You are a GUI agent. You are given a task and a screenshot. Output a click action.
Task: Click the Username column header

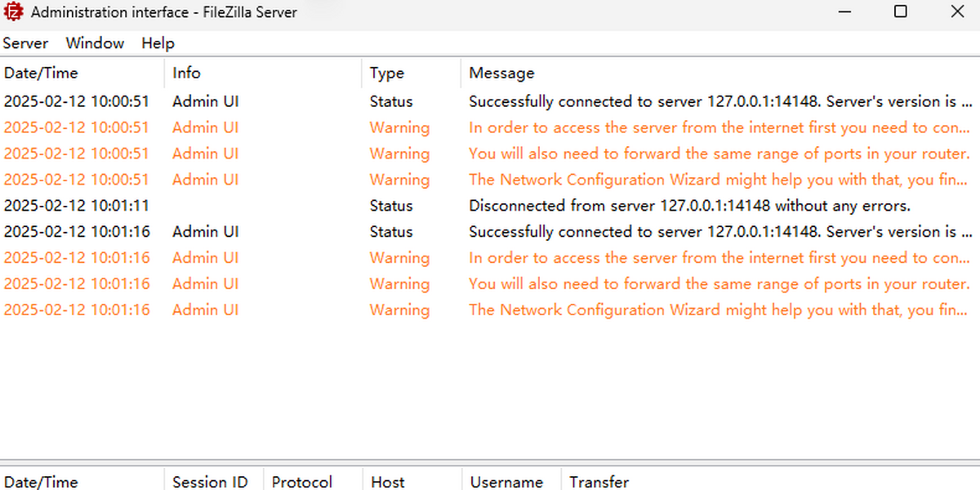[x=506, y=482]
